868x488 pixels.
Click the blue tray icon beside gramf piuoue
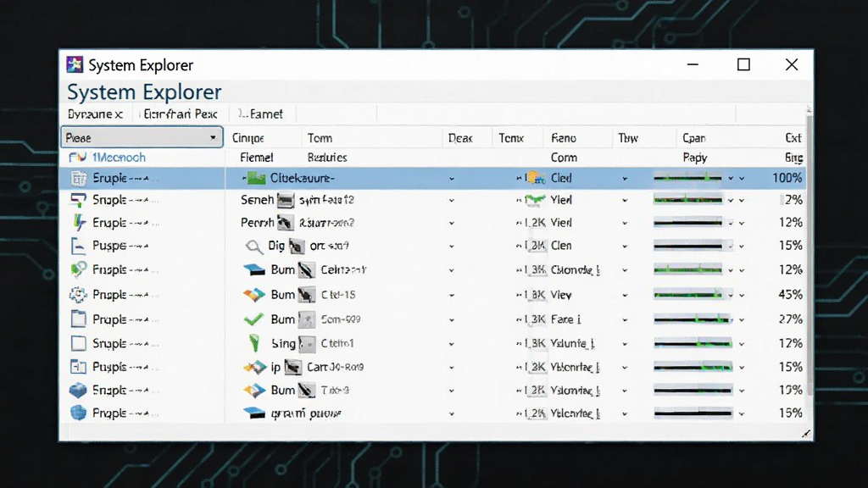click(254, 413)
